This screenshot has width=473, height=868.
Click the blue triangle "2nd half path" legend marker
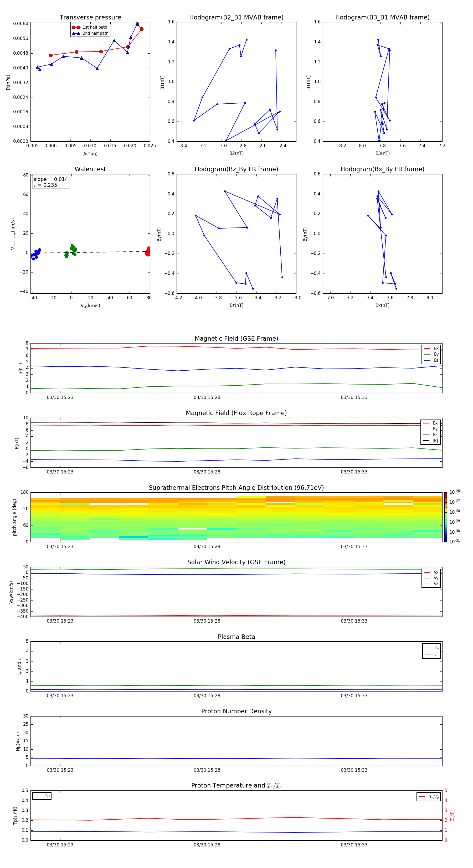(76, 33)
